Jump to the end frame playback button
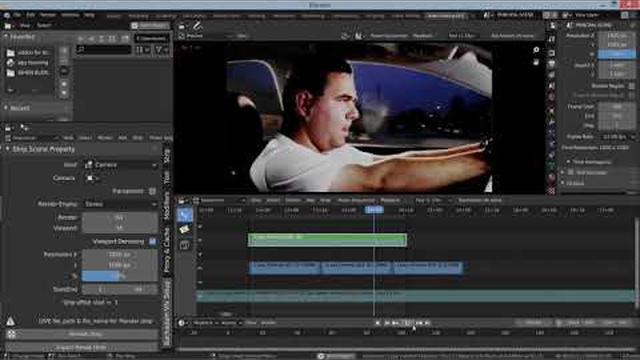The width and height of the screenshot is (640, 360). pos(427,323)
